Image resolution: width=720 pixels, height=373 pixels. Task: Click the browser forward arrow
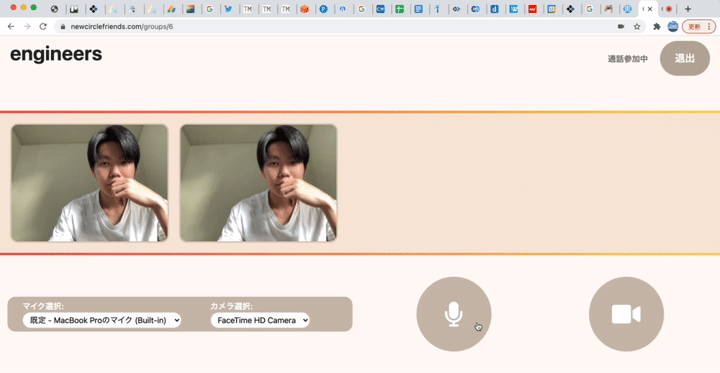coord(27,27)
